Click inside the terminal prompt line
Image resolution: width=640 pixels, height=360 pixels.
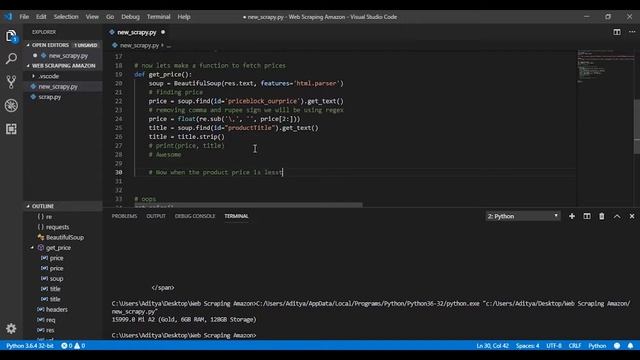[184, 335]
